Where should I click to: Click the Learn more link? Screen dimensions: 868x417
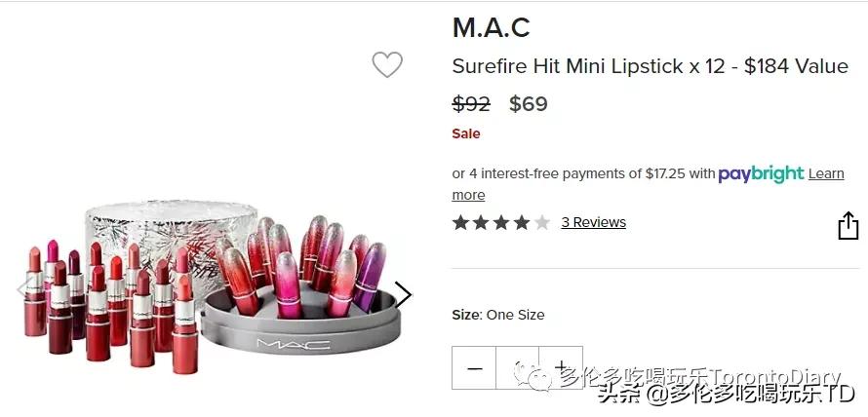(x=825, y=173)
